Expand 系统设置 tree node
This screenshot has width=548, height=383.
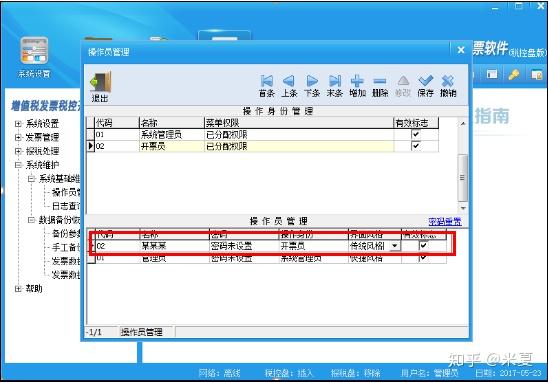(18, 123)
